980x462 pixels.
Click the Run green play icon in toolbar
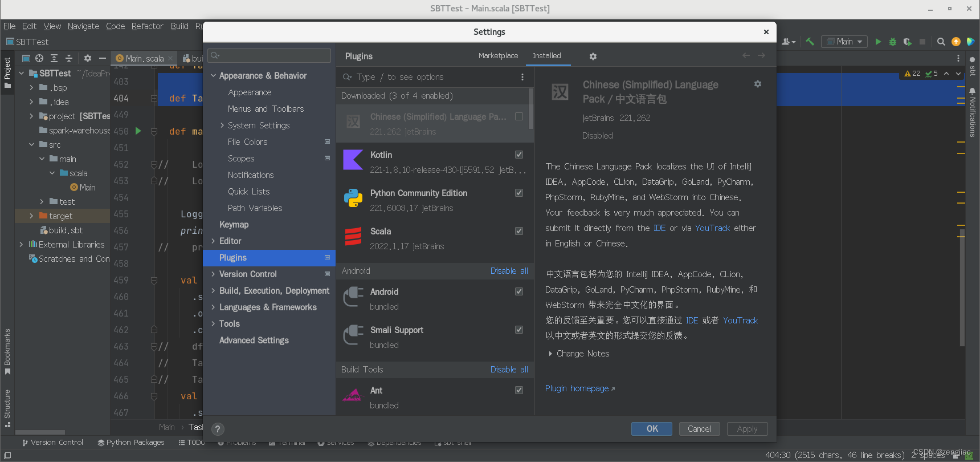[x=878, y=42]
